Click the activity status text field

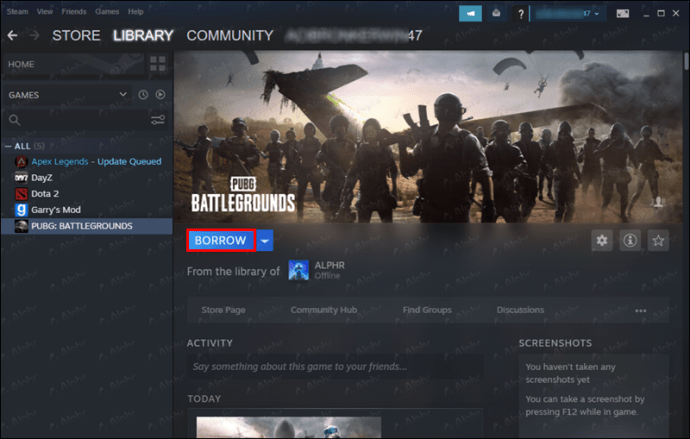(335, 366)
